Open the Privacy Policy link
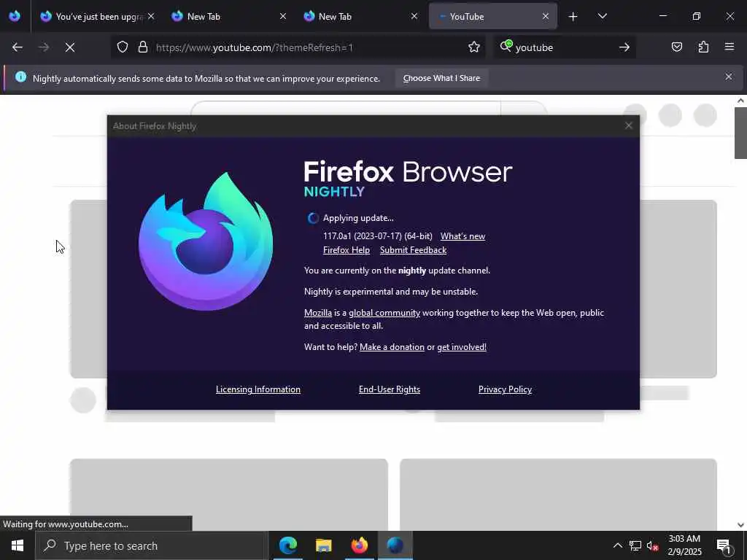This screenshot has width=747, height=560. point(505,389)
